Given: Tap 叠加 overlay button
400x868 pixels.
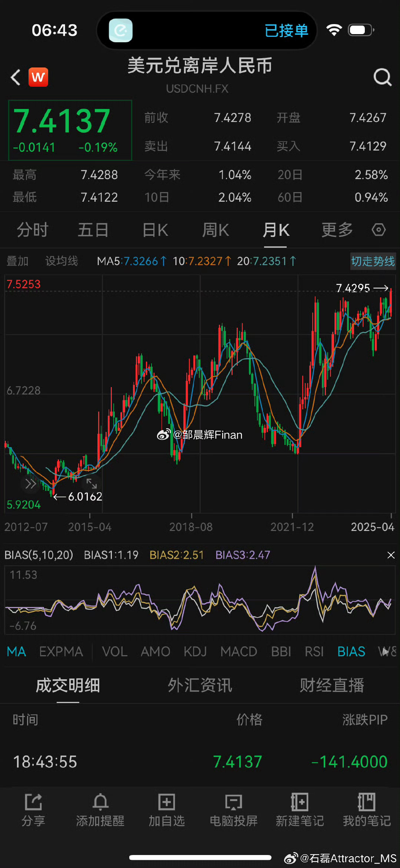Looking at the screenshot, I should point(17,261).
